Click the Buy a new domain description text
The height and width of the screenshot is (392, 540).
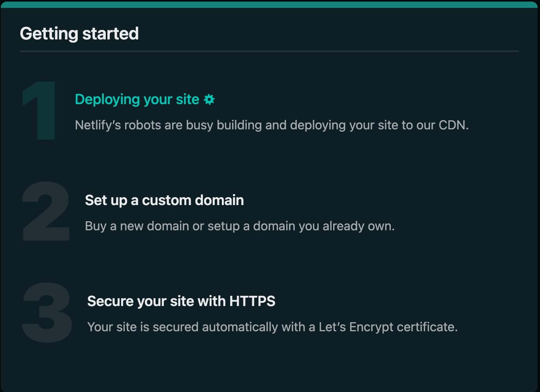240,226
